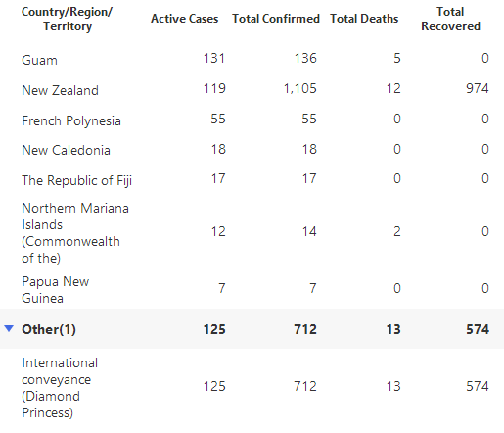Select the New Zealand row
This screenshot has width=504, height=433.
click(x=252, y=89)
